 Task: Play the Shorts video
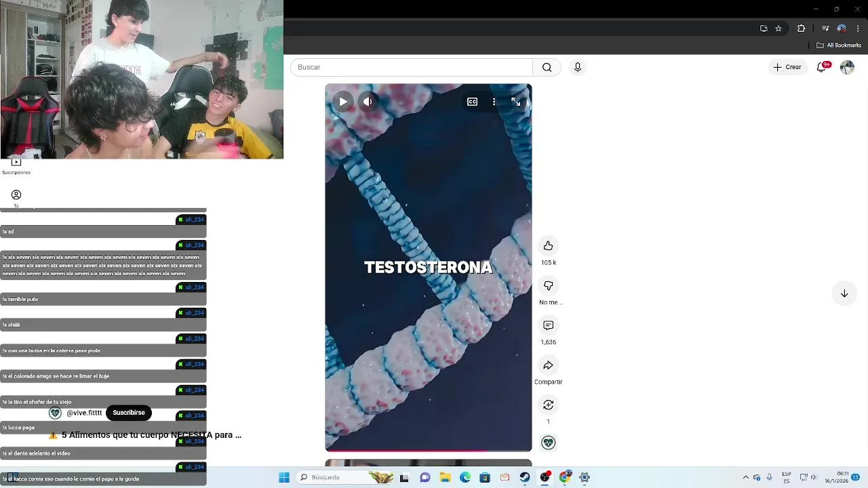click(343, 102)
